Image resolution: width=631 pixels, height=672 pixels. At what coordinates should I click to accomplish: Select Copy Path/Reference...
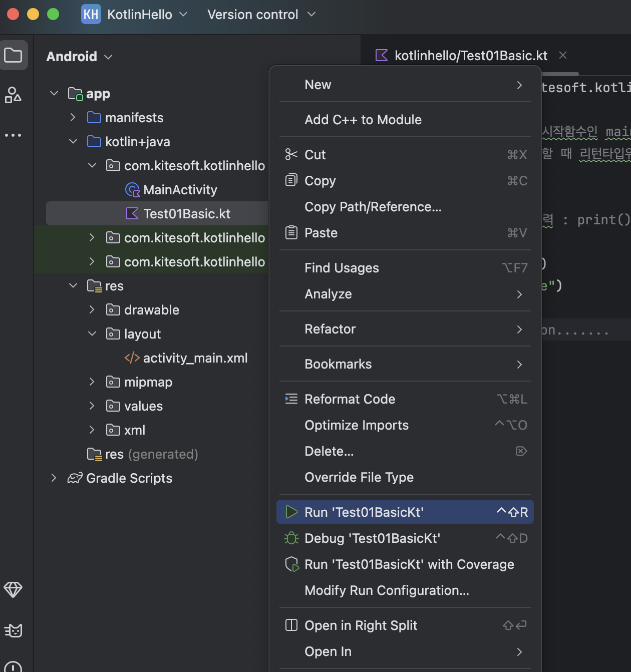click(405, 207)
